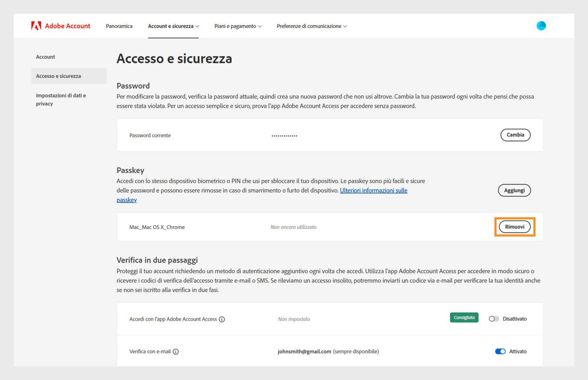588x380 pixels.
Task: Select Account in the left sidebar
Action: (x=46, y=57)
